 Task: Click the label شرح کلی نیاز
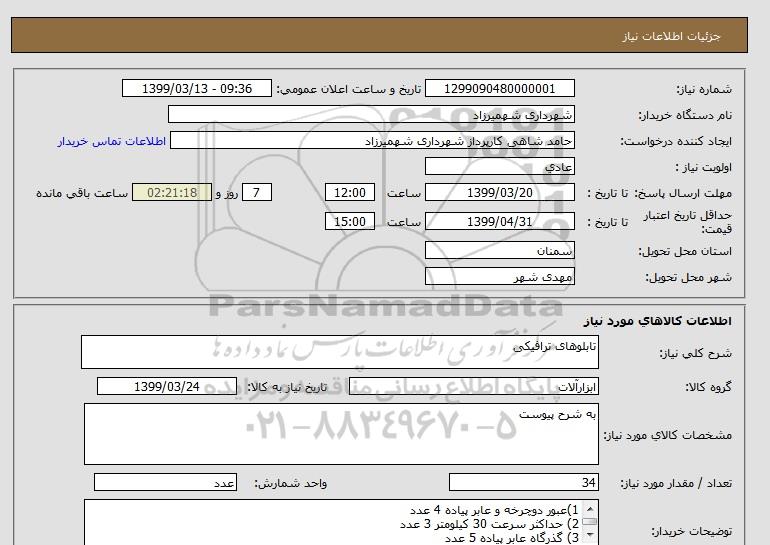click(695, 353)
